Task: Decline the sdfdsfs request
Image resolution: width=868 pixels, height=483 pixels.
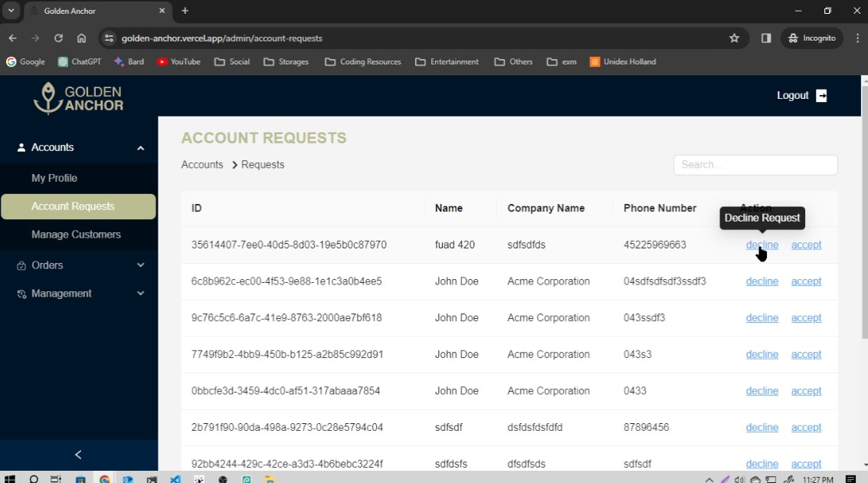Action: (x=762, y=464)
